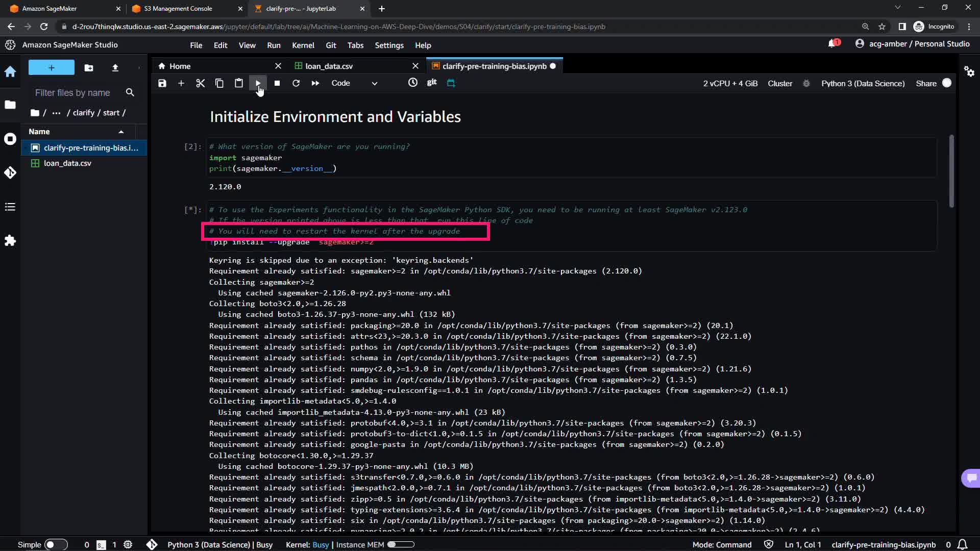
Task: Open running terminals and kernels sidebar
Action: coord(10,139)
